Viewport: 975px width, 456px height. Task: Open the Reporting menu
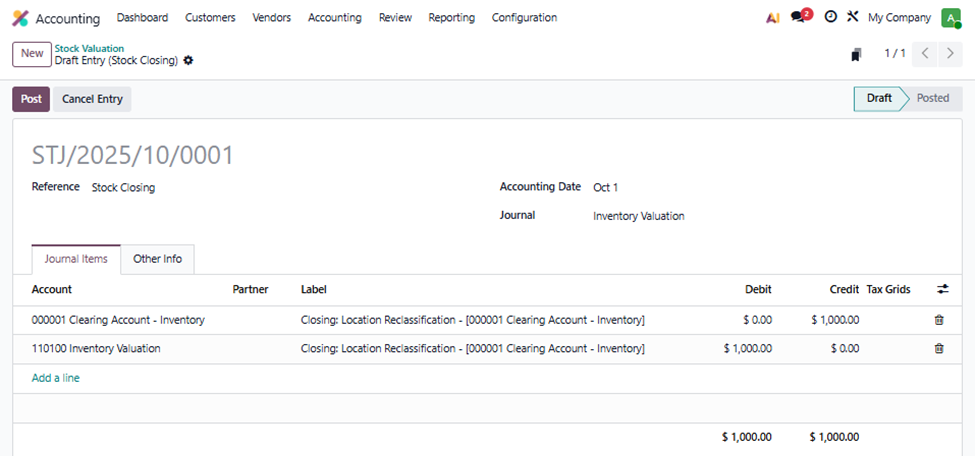tap(451, 18)
